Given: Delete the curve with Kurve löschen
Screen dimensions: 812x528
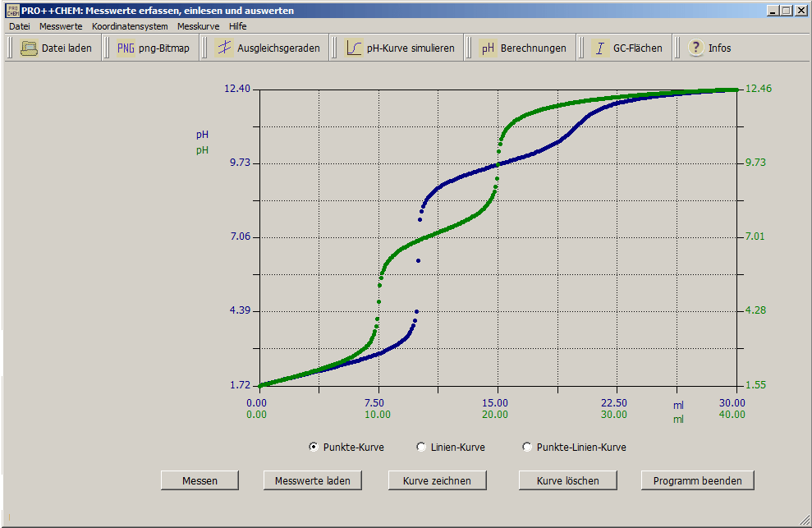Looking at the screenshot, I should [567, 480].
